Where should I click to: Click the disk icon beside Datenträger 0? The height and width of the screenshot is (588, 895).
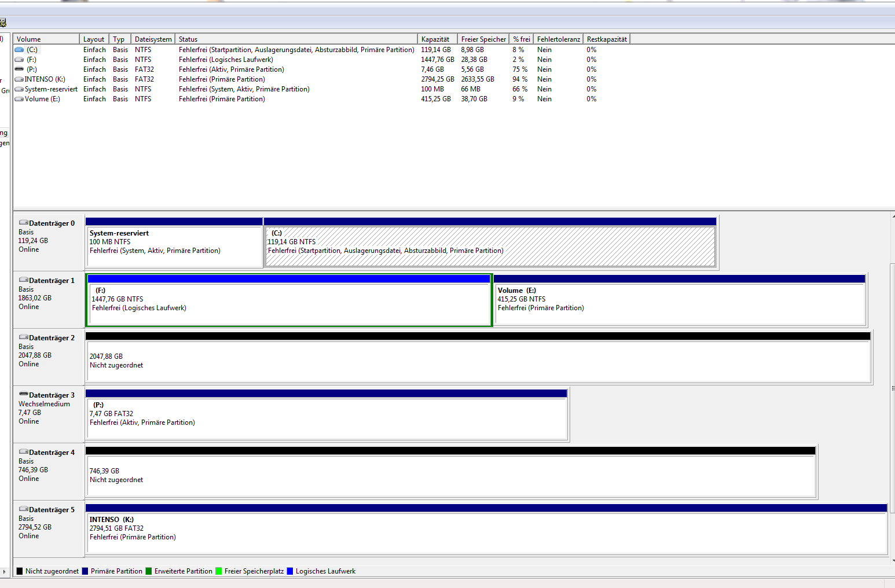tap(24, 223)
